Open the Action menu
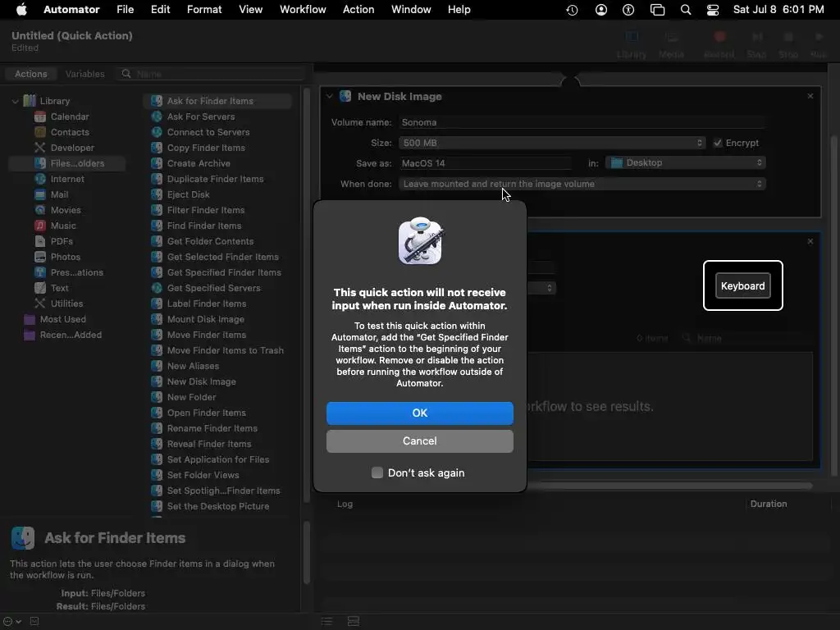The height and width of the screenshot is (630, 840). pos(358,10)
